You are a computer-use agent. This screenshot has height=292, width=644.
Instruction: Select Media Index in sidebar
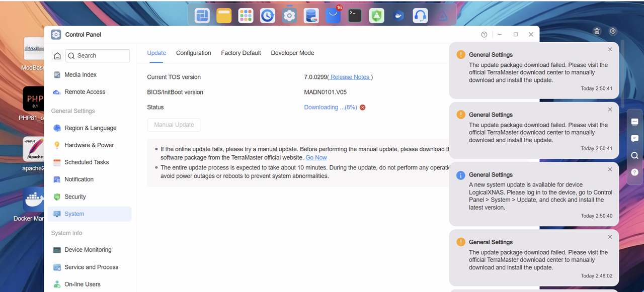click(x=90, y=75)
